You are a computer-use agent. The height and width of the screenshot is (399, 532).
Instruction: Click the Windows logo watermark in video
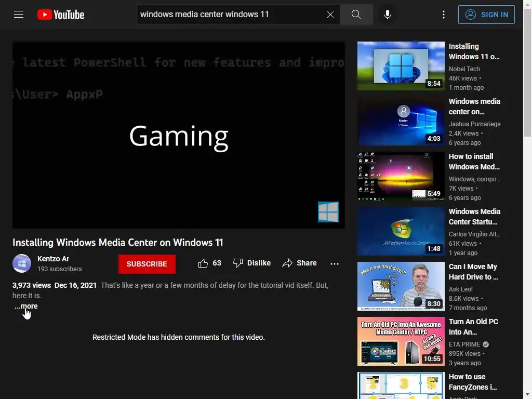tap(328, 212)
